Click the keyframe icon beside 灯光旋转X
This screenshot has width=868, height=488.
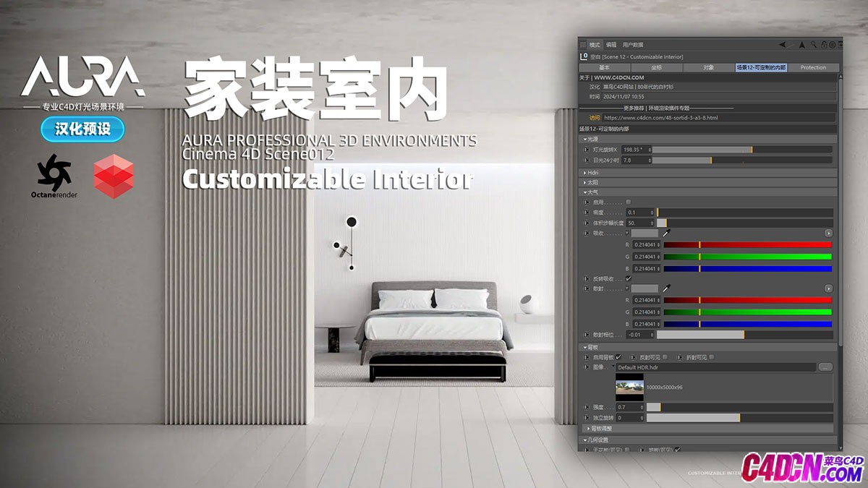[586, 150]
